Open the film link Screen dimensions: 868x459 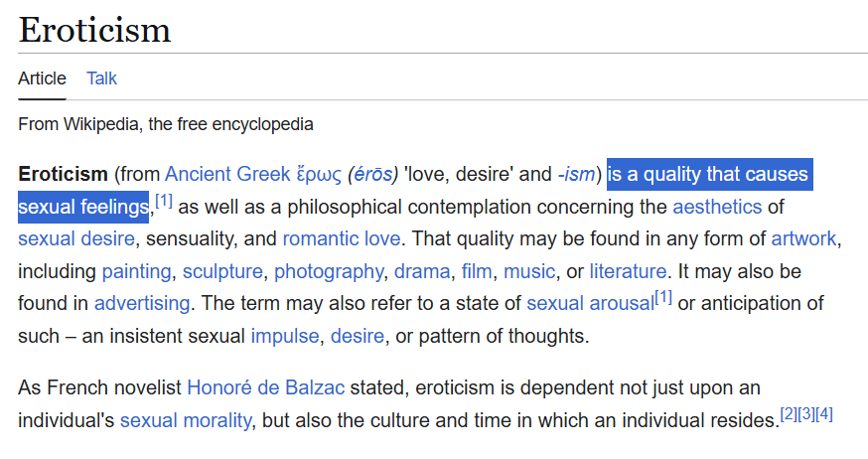point(477,272)
